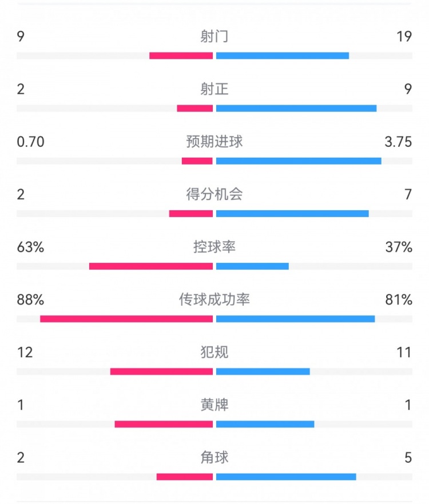The width and height of the screenshot is (429, 504).
Task: Click the pink 控球率 progress bar
Action: 151,266
